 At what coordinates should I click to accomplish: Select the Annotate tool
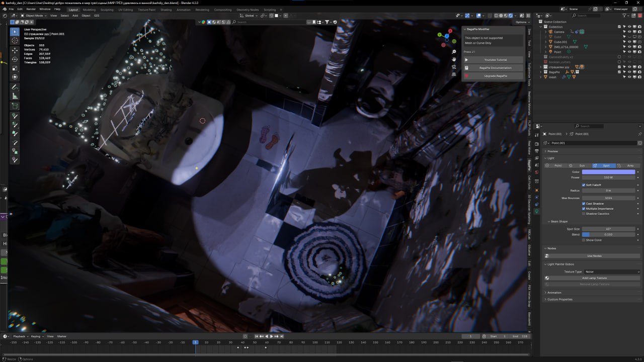(15, 87)
